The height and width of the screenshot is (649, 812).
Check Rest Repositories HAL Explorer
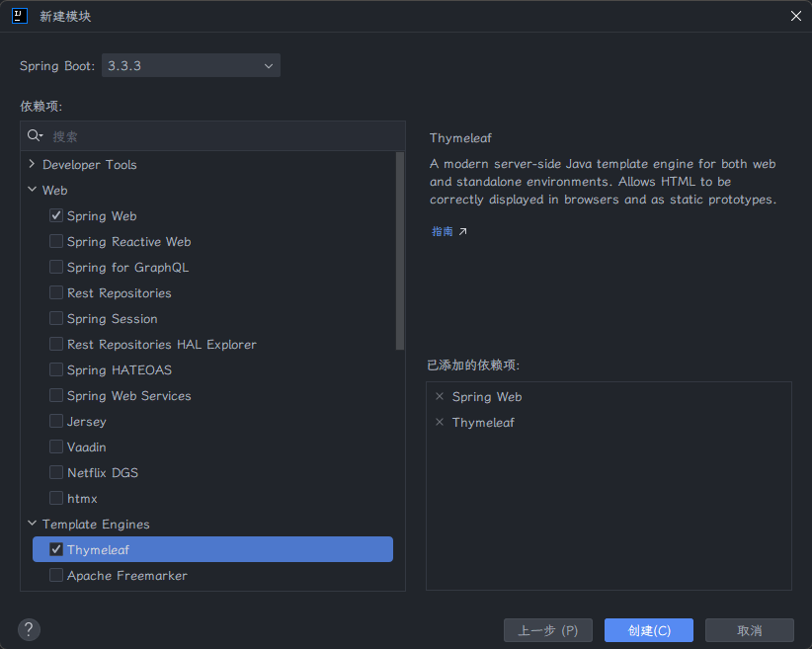coord(56,344)
